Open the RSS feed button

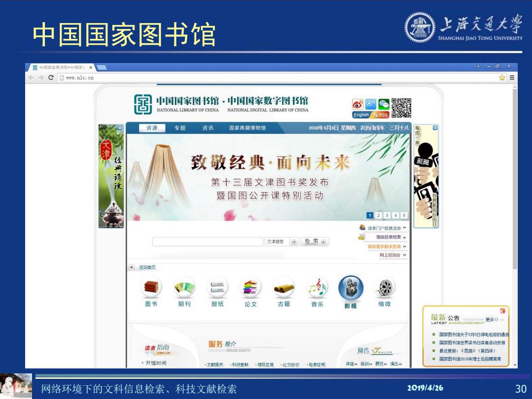tap(381, 115)
